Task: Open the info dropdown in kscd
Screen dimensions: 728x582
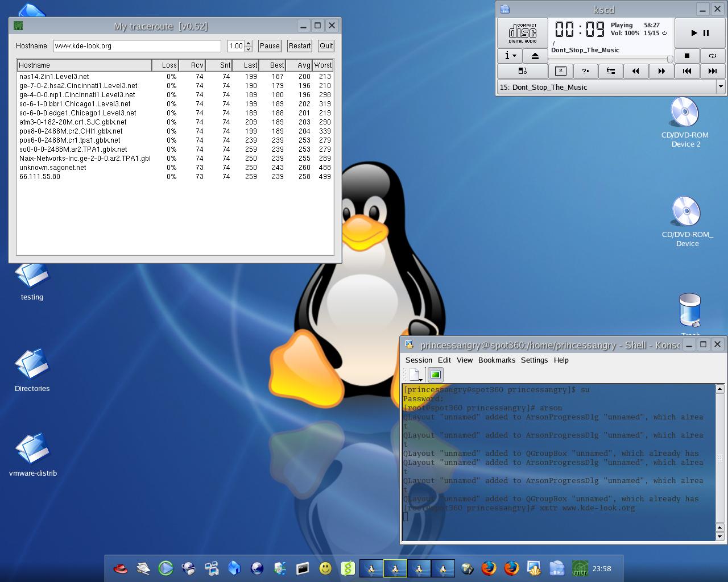Action: (510, 56)
